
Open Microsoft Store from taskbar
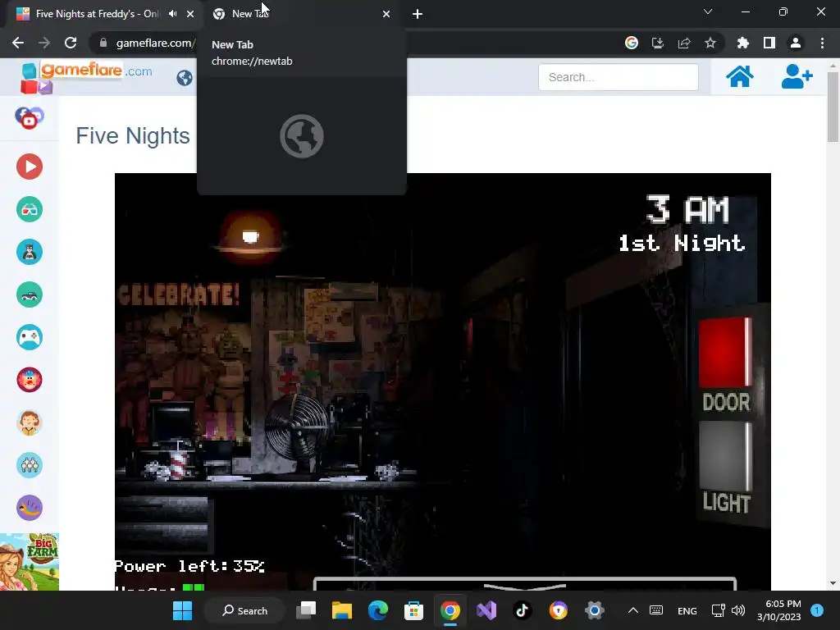coord(413,610)
